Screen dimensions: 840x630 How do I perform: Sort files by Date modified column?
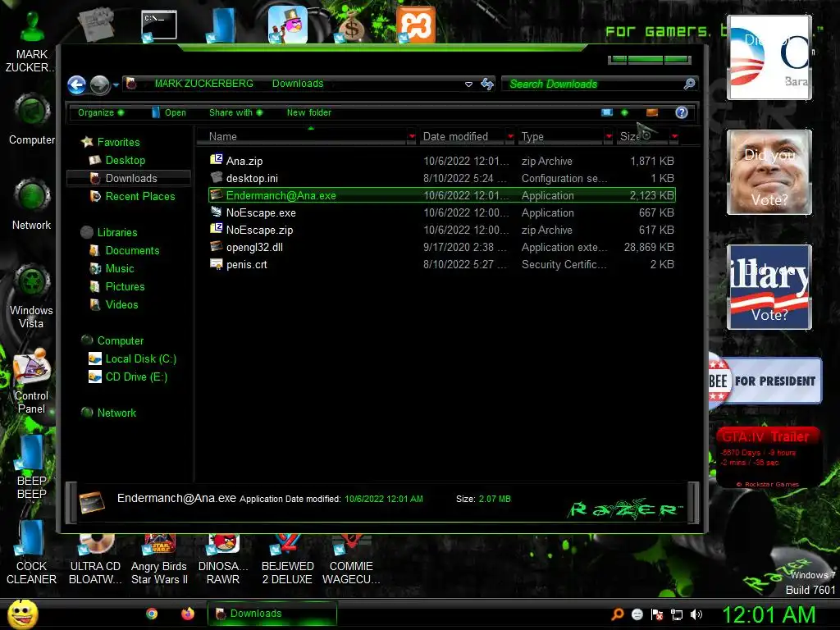[x=463, y=137]
